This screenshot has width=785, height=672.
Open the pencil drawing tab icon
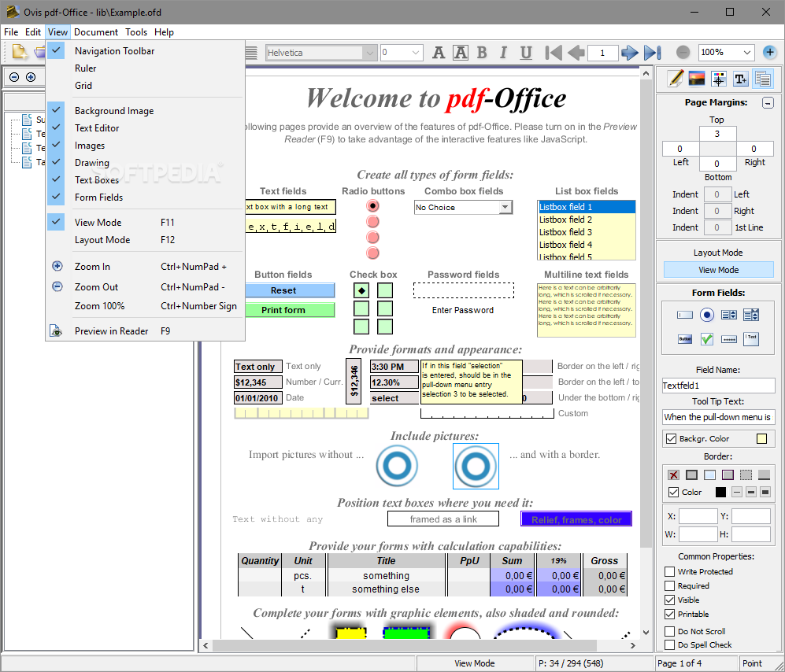(x=676, y=79)
